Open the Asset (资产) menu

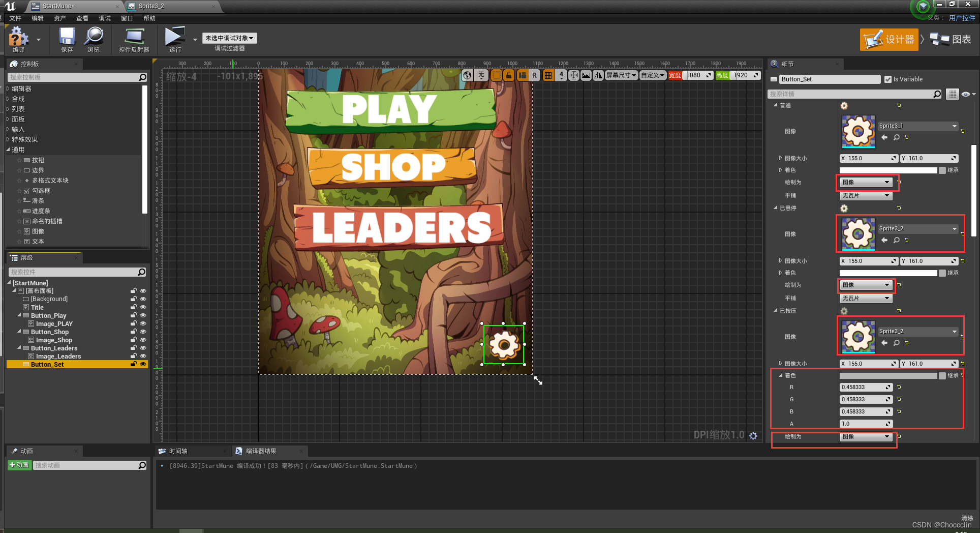[x=60, y=18]
